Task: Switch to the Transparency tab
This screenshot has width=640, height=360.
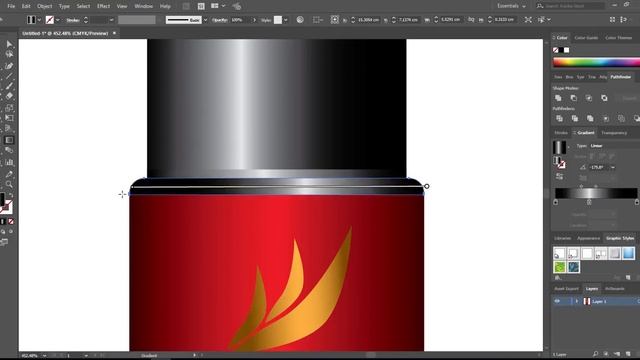Action: 614,133
